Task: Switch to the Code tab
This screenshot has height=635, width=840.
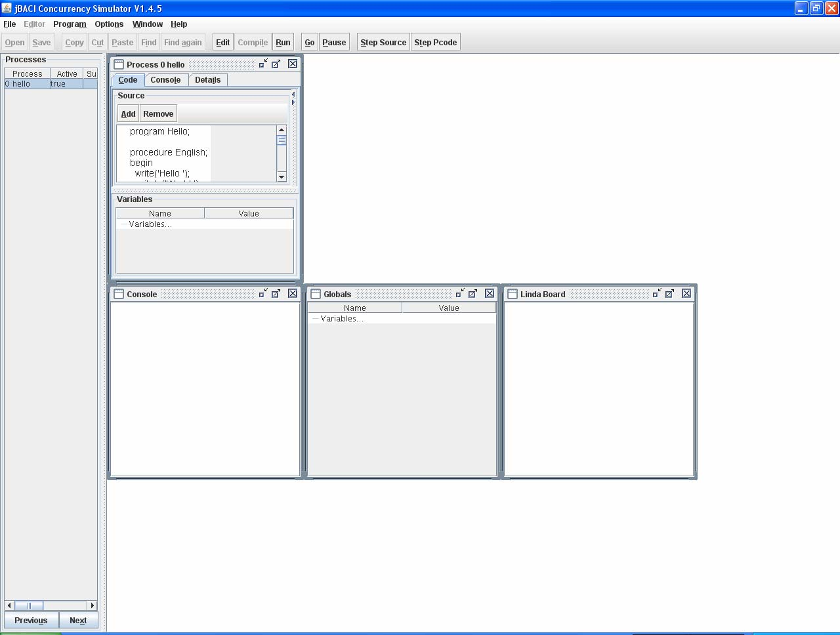Action: click(x=128, y=80)
